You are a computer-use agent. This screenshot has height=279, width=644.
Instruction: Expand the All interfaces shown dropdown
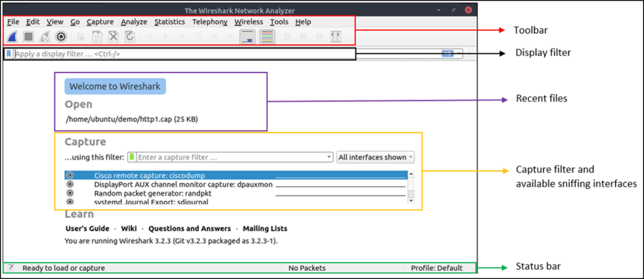375,157
